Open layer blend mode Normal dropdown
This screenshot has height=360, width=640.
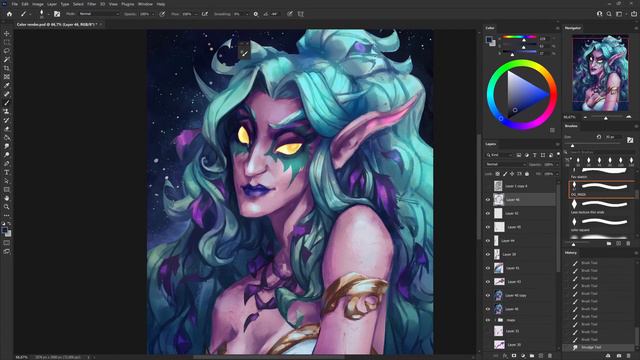[x=506, y=164]
